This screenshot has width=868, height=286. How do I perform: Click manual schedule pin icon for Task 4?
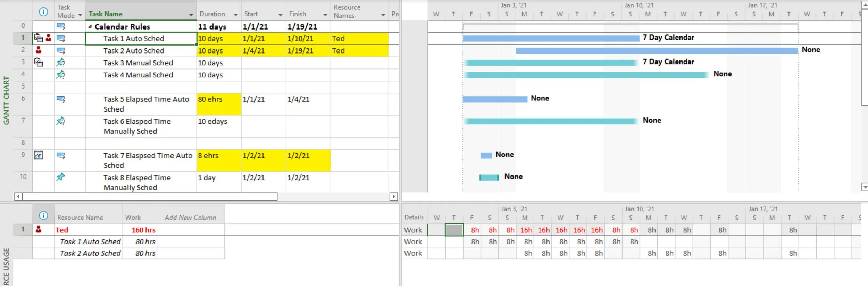click(x=61, y=74)
